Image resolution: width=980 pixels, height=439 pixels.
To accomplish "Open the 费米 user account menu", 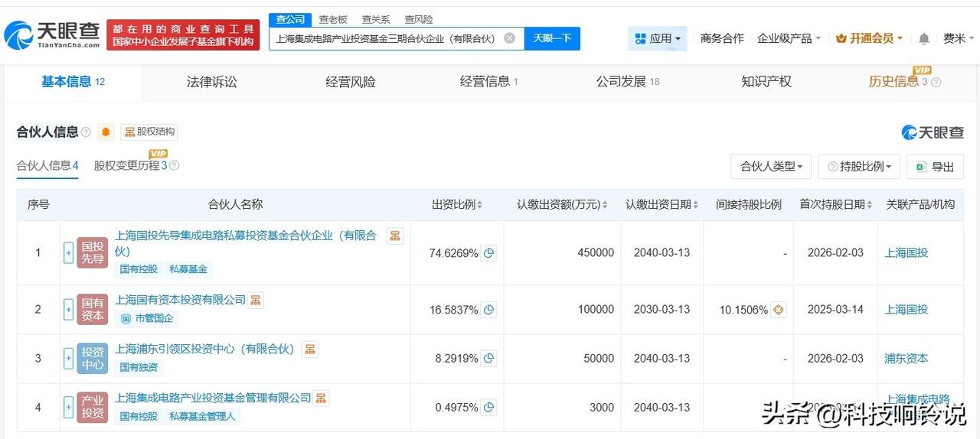I will tap(959, 38).
